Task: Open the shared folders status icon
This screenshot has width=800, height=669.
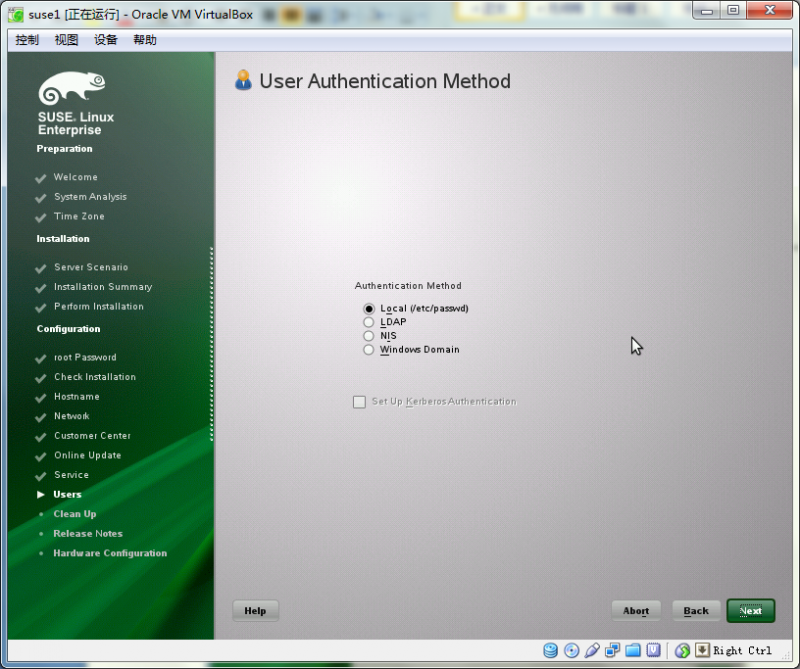Action: pos(631,650)
